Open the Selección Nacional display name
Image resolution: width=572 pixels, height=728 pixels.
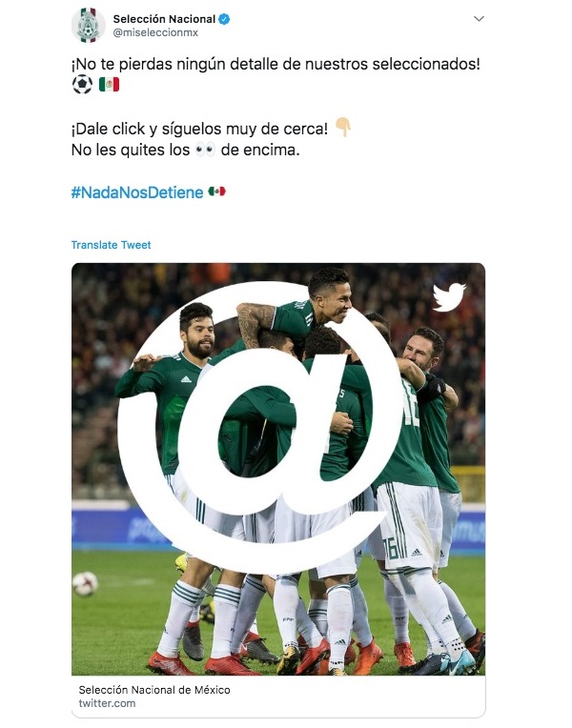click(x=164, y=19)
